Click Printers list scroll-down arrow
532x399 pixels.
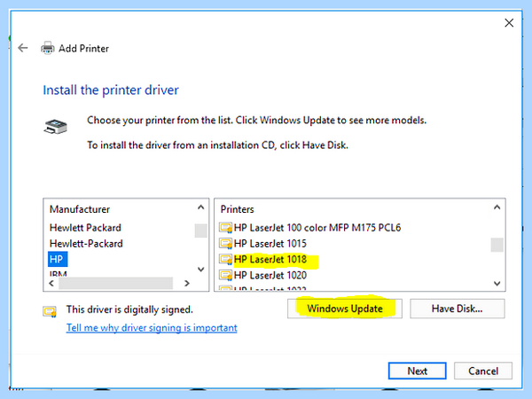click(x=497, y=284)
